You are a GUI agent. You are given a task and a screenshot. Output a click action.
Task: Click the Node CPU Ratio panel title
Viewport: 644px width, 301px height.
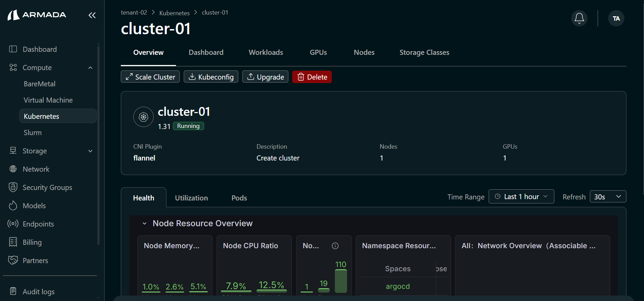click(250, 246)
